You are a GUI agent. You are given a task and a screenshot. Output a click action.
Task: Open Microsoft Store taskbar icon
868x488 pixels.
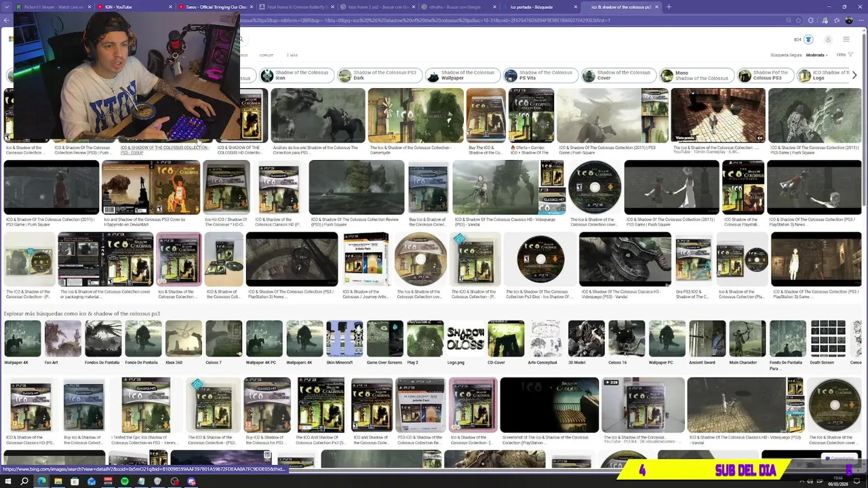75,481
